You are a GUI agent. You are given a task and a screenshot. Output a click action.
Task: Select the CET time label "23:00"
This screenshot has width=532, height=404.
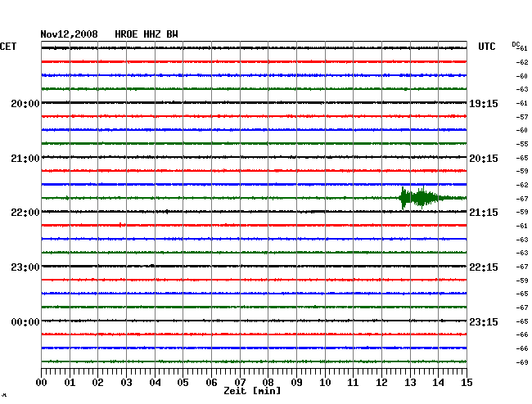click(x=25, y=267)
